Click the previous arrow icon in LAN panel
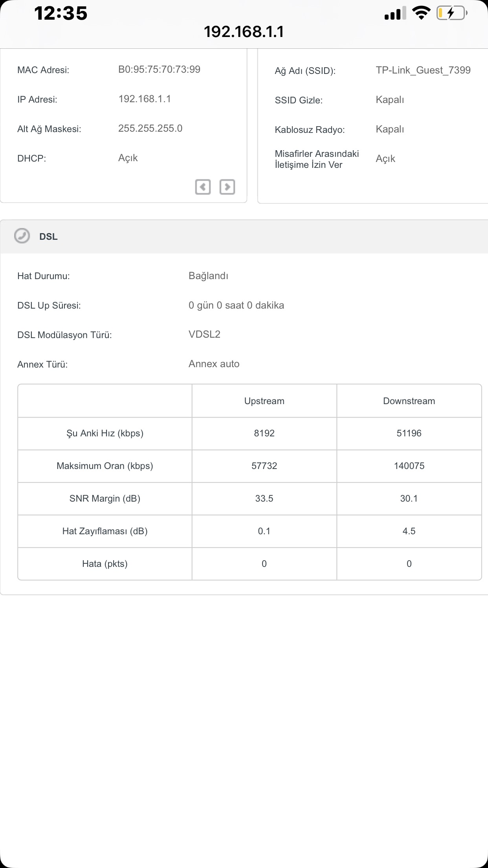488x868 pixels. tap(203, 187)
